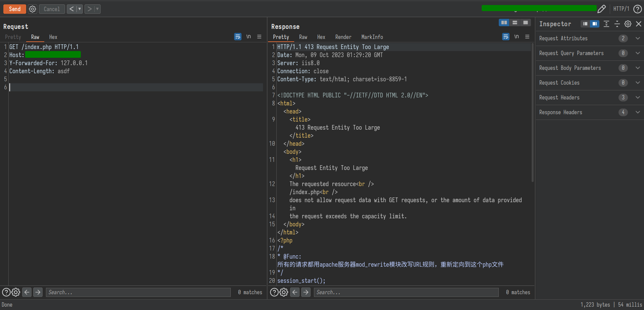Open the Response panel hamburger menu
Image resolution: width=644 pixels, height=310 pixels.
pyautogui.click(x=527, y=37)
